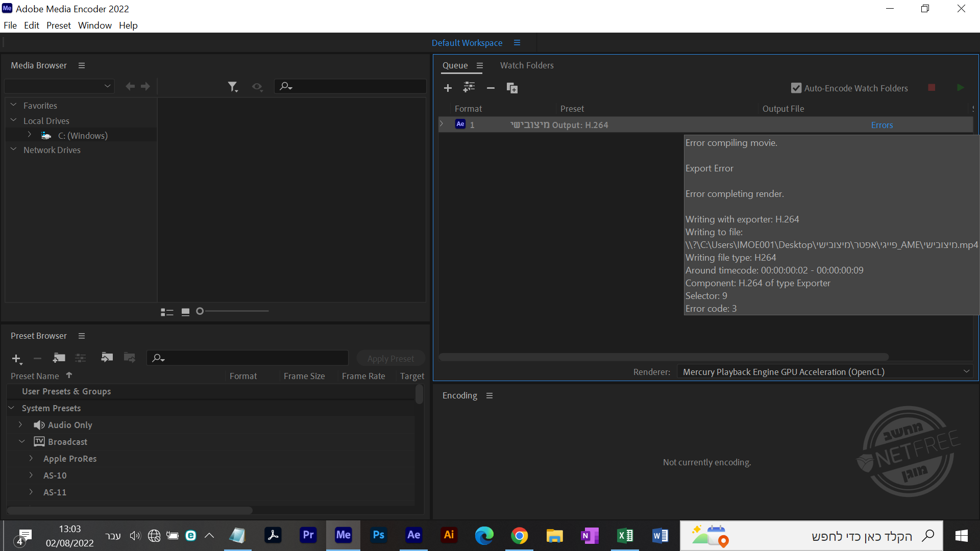Click the filter funnel icon in Media Browser
Viewport: 980px width, 551px height.
coord(233,87)
